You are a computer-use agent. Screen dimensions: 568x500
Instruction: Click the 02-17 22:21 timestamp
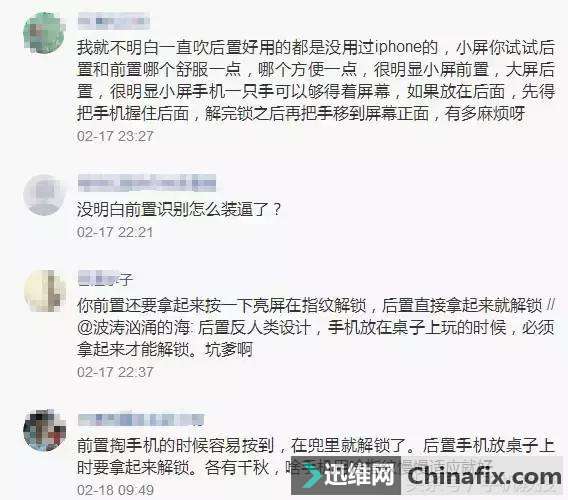pyautogui.click(x=115, y=232)
